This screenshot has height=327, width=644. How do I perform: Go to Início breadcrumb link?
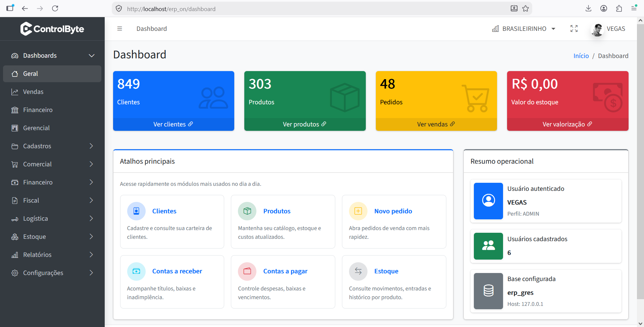coord(581,56)
